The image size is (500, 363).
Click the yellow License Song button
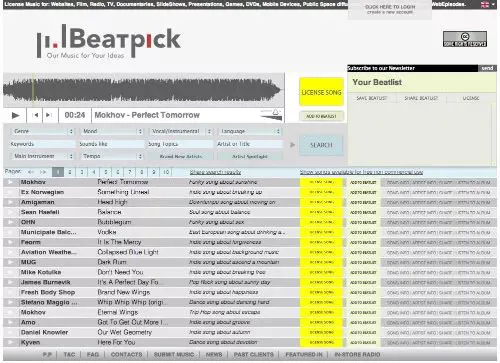321,92
